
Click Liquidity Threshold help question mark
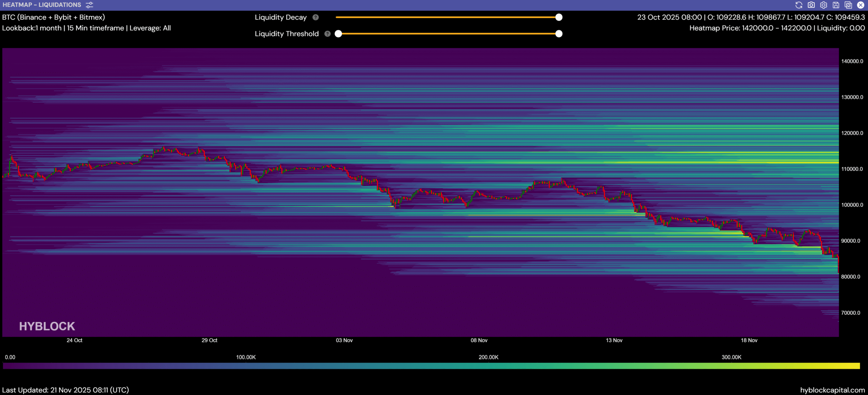(327, 34)
